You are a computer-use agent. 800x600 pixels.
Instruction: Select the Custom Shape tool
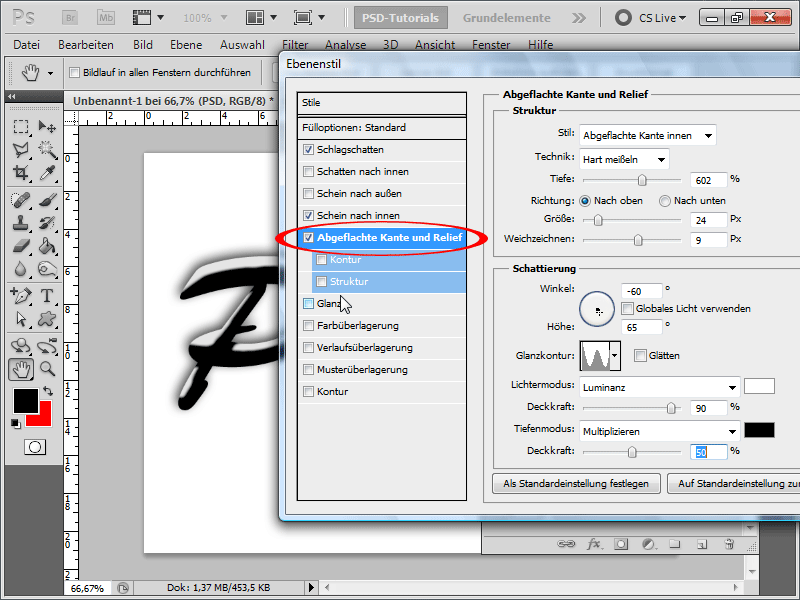pyautogui.click(x=47, y=319)
